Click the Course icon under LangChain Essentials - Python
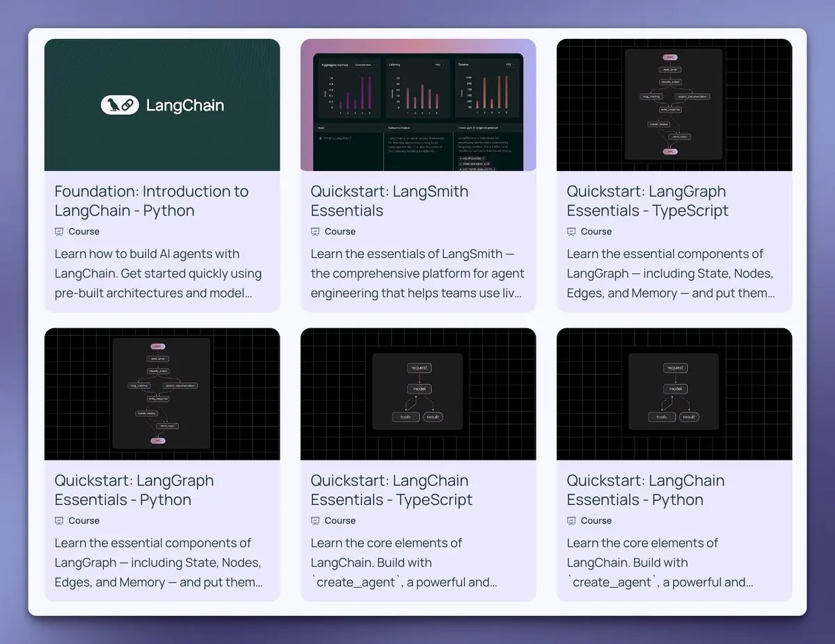Viewport: 835px width, 644px height. 571,521
